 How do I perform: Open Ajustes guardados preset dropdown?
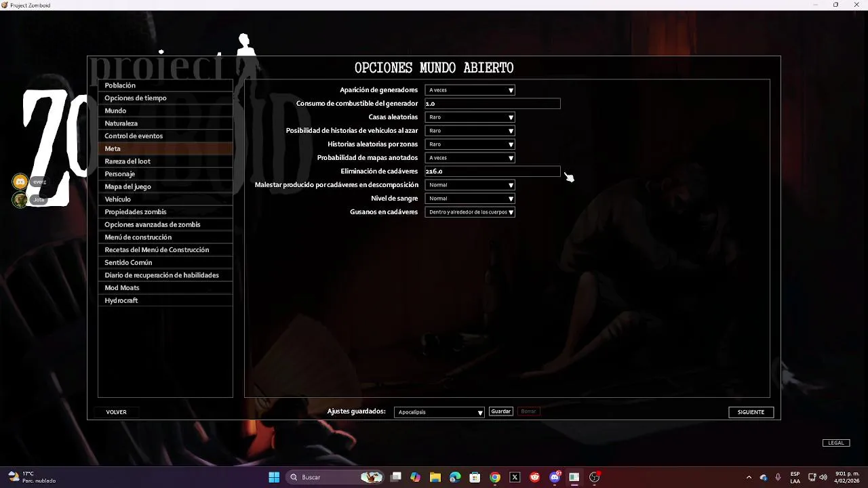(439, 412)
